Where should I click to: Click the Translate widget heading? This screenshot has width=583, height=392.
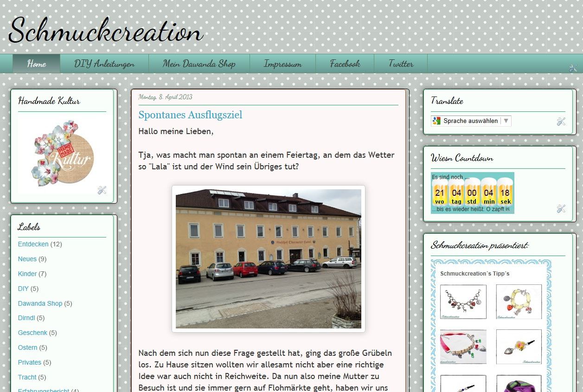[x=447, y=101]
